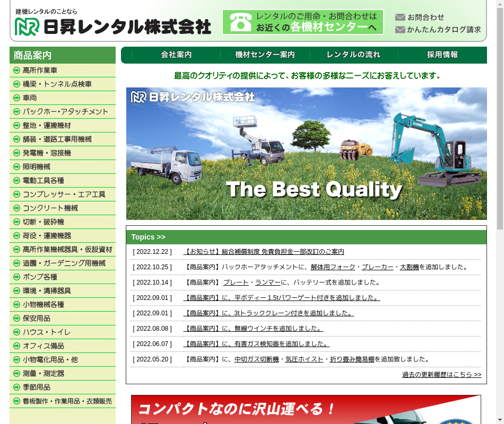The width and height of the screenshot is (504, 424).
Task: Open 採用情報 navigation item
Action: (x=442, y=55)
